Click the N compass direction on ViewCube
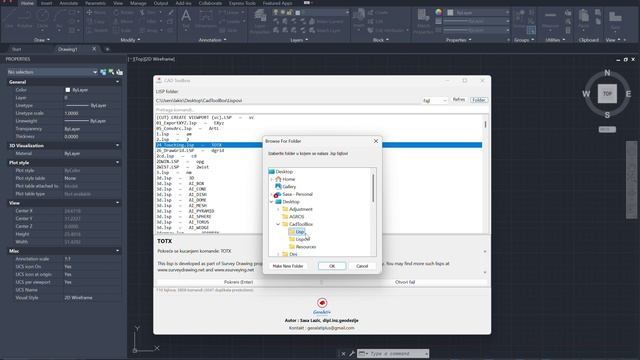 (607, 73)
